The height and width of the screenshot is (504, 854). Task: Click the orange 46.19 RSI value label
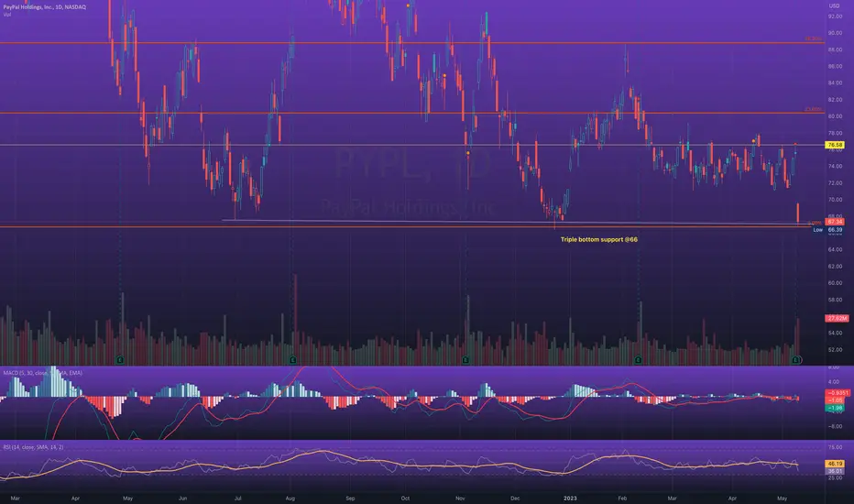835,464
